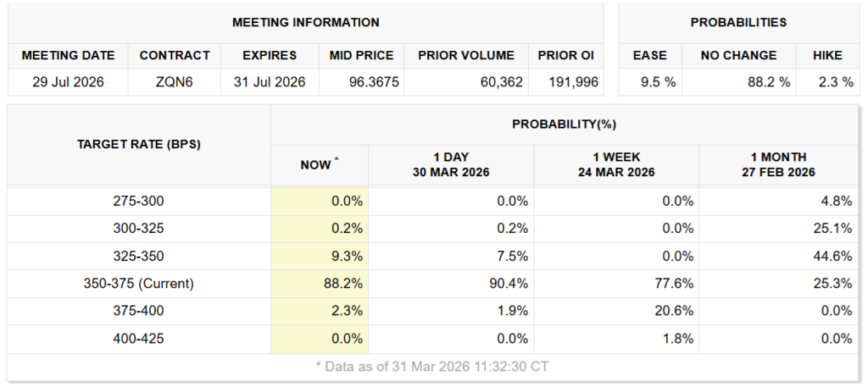Select the 350-375 (Current) target rate row
This screenshot has width=868, height=387.
tap(139, 284)
